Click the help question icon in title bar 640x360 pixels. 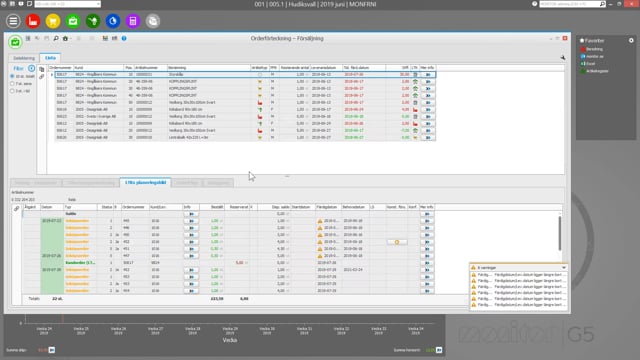[534, 4]
